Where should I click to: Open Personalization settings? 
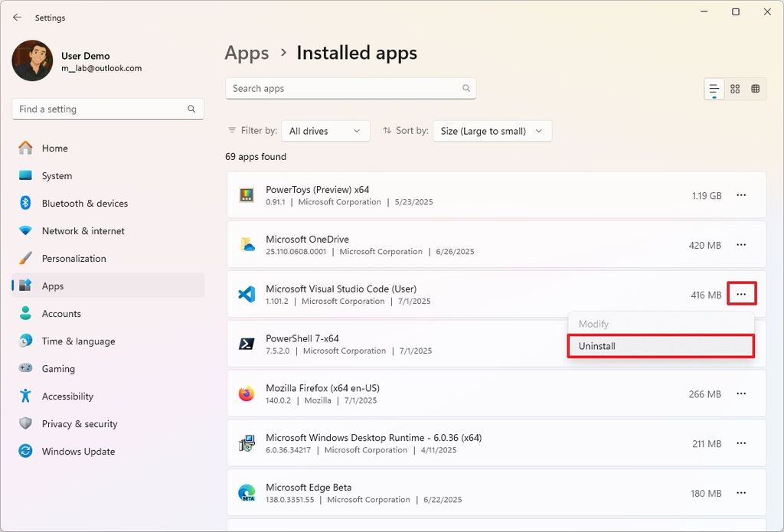tap(107, 258)
